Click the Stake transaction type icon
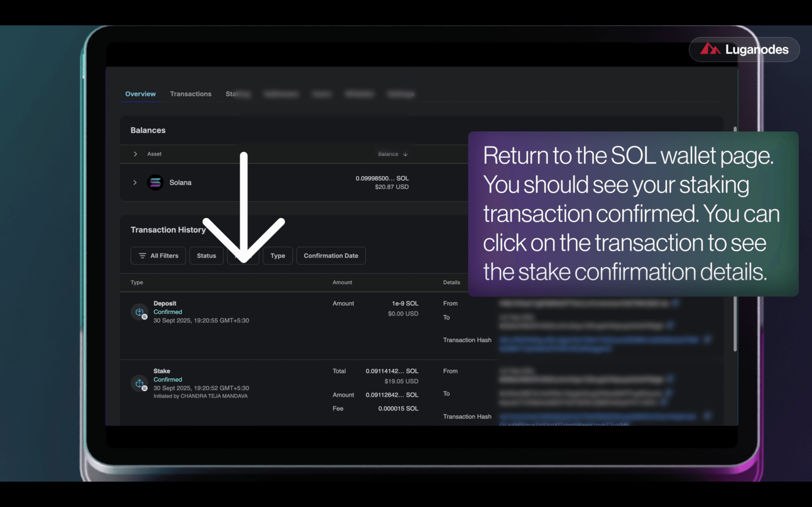Image resolution: width=812 pixels, height=507 pixels. pyautogui.click(x=139, y=383)
